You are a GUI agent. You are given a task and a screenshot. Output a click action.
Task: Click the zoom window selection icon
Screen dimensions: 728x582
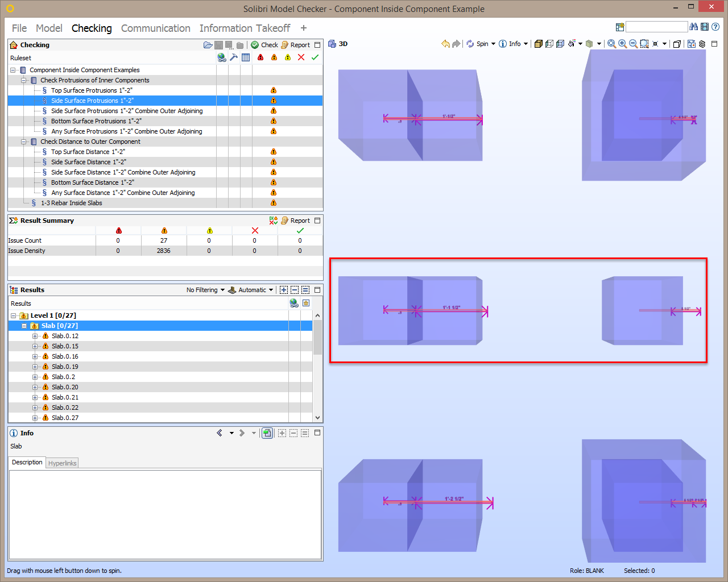click(644, 44)
